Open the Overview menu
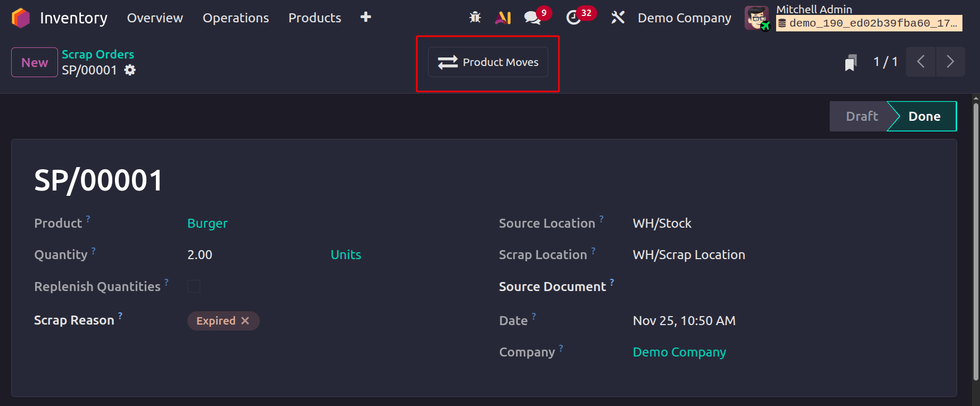 155,18
